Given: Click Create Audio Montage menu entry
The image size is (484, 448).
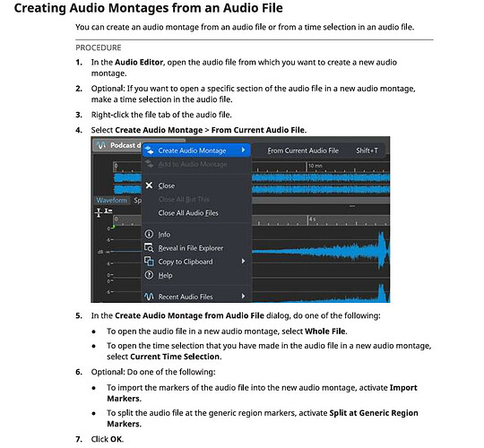Looking at the screenshot, I should click(x=196, y=151).
